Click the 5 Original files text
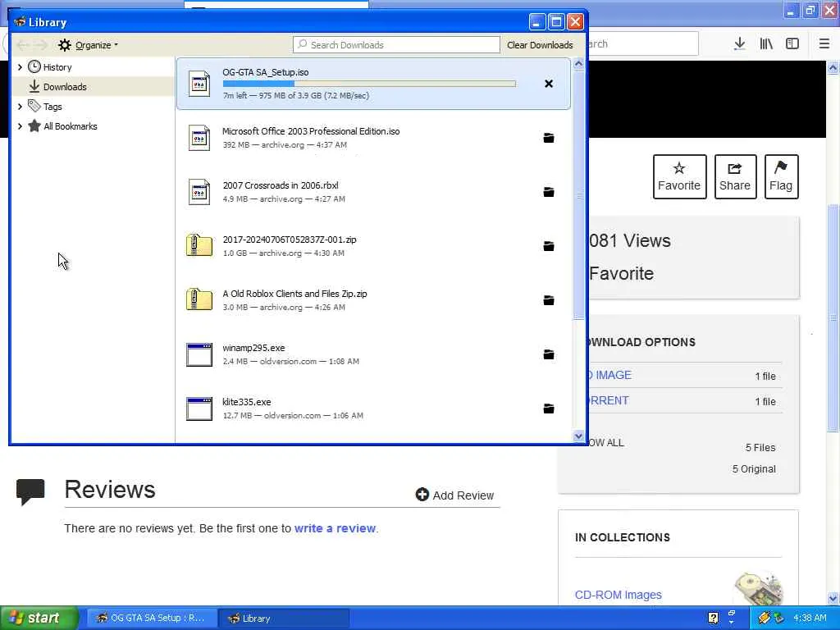 click(754, 468)
